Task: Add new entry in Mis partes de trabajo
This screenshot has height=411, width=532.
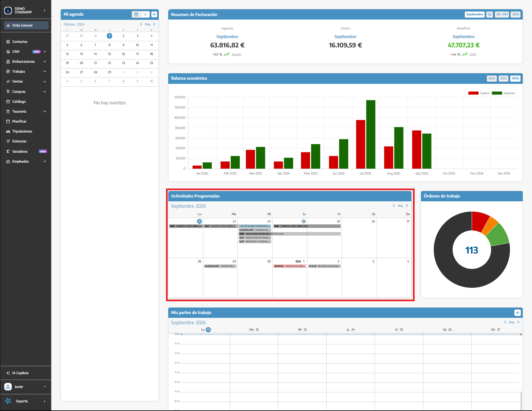Action: point(518,313)
